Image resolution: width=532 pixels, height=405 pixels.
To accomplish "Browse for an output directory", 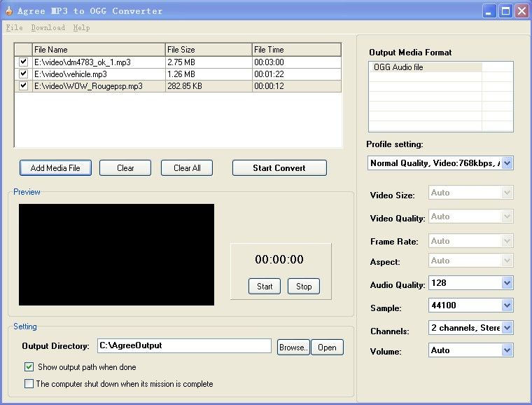I will click(293, 348).
